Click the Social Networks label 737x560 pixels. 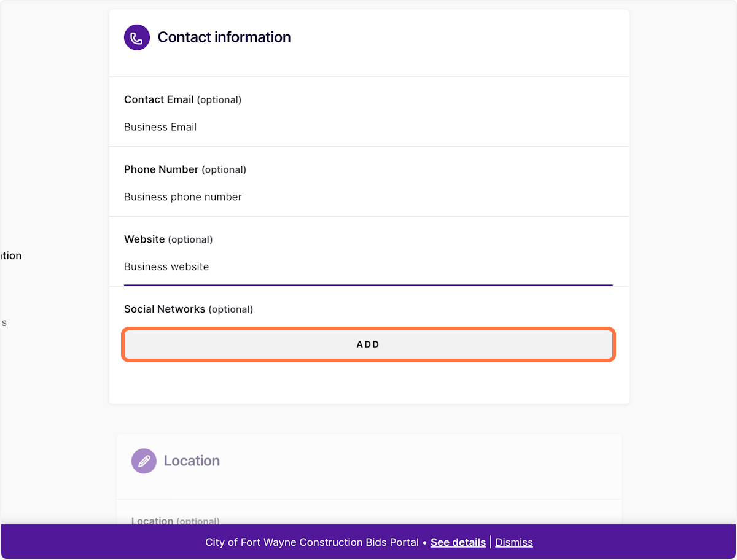pyautogui.click(x=165, y=309)
